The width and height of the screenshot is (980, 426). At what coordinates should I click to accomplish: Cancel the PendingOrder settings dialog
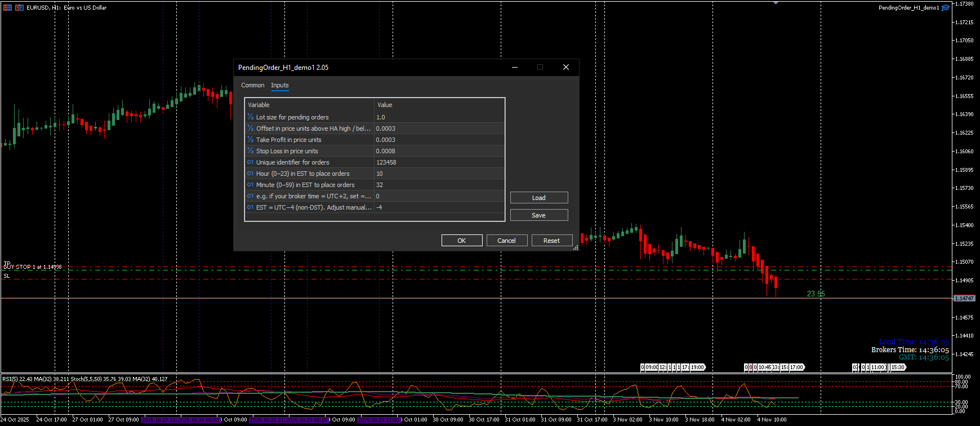pos(506,241)
